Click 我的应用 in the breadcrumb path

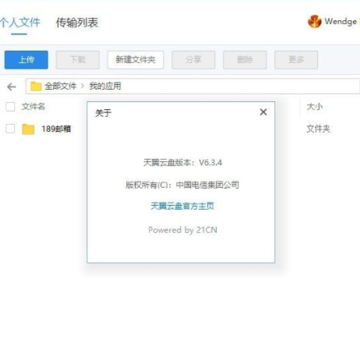coord(105,86)
